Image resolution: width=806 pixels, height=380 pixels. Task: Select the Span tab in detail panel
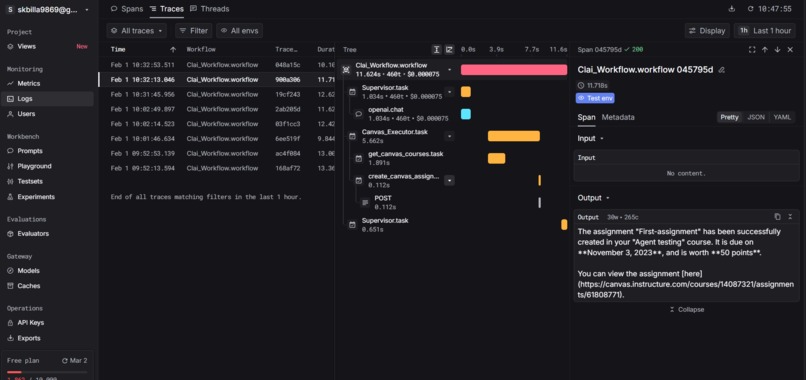(x=586, y=117)
